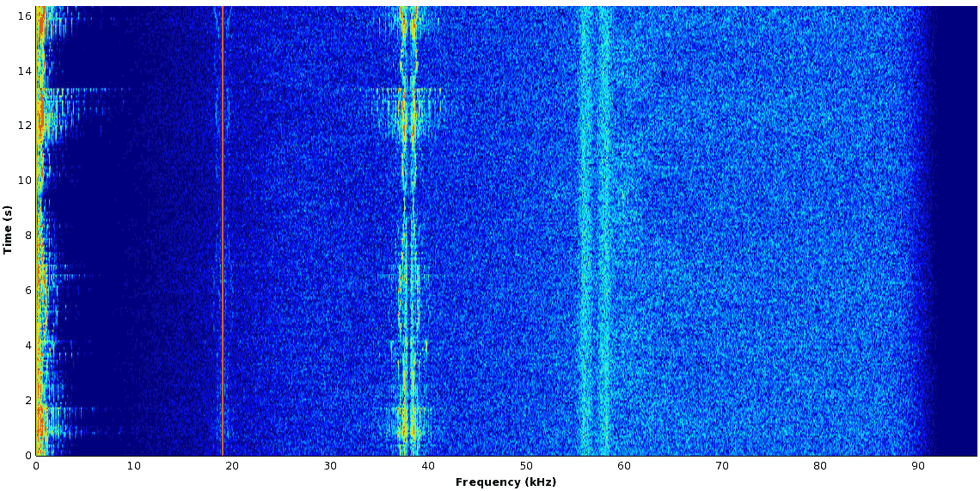Click the 14 second time tick label
The width and height of the screenshot is (980, 491).
click(x=26, y=71)
